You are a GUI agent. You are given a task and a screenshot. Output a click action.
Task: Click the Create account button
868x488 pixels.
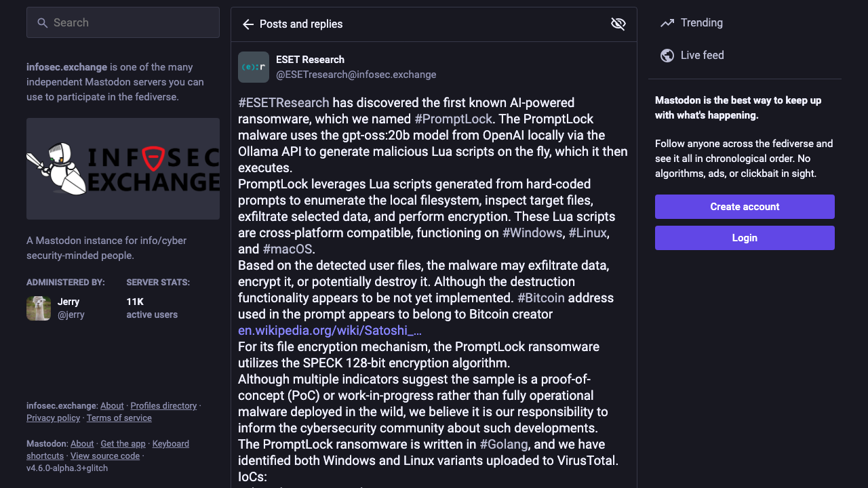tap(745, 207)
